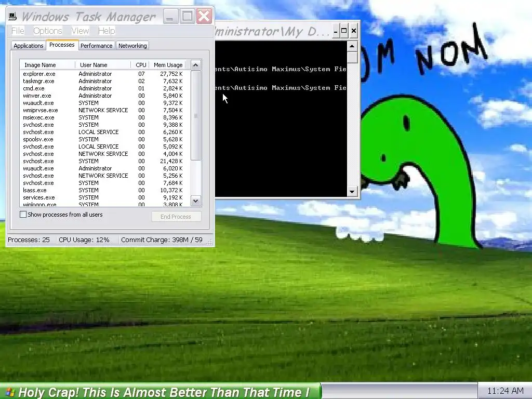This screenshot has height=399, width=532.
Task: Close the Windows Task Manager window
Action: pos(204,16)
